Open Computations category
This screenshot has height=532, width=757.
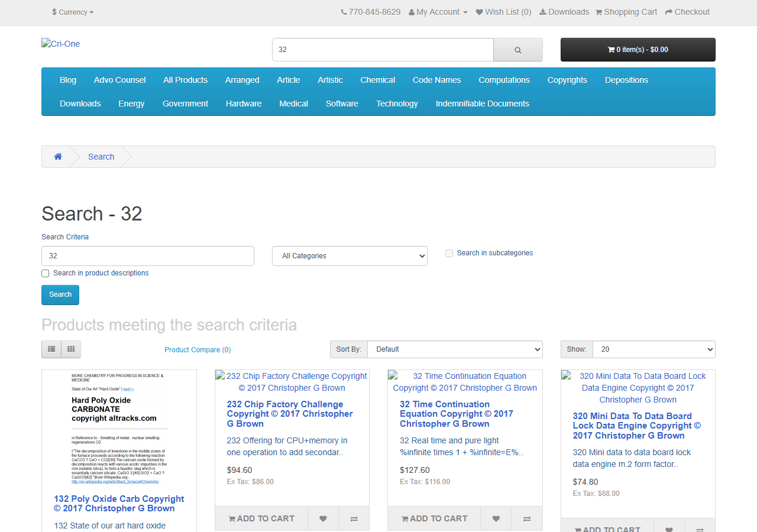pos(504,80)
